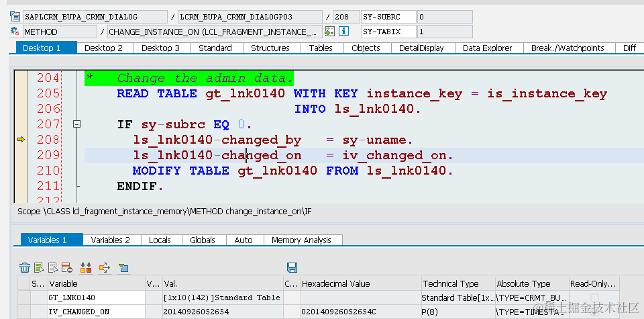Click the Technical Type column header
The width and height of the screenshot is (644, 319).
point(458,283)
